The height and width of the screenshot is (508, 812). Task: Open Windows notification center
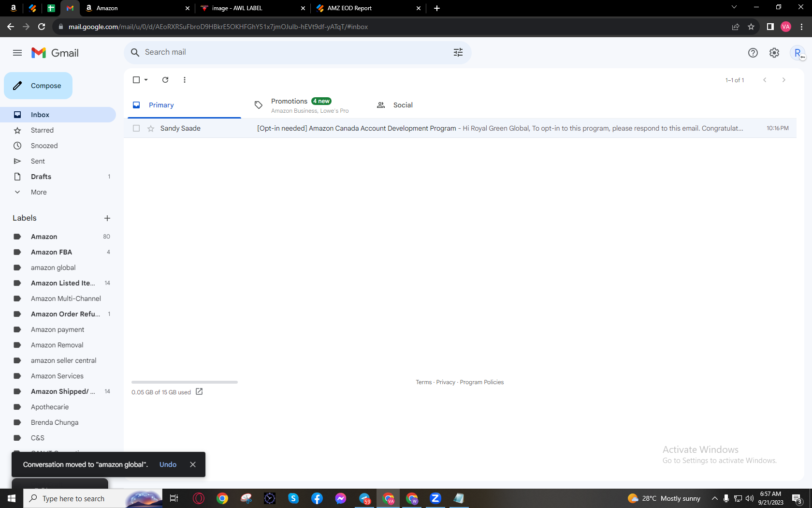click(x=797, y=498)
